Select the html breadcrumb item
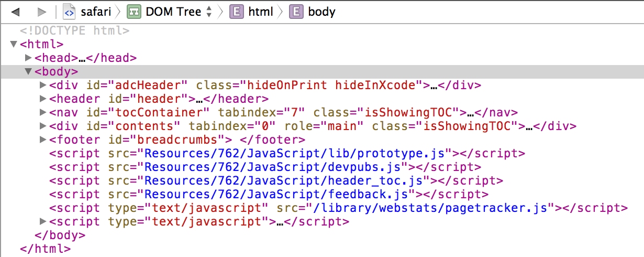Screen dimensions: 644x257 [261, 12]
